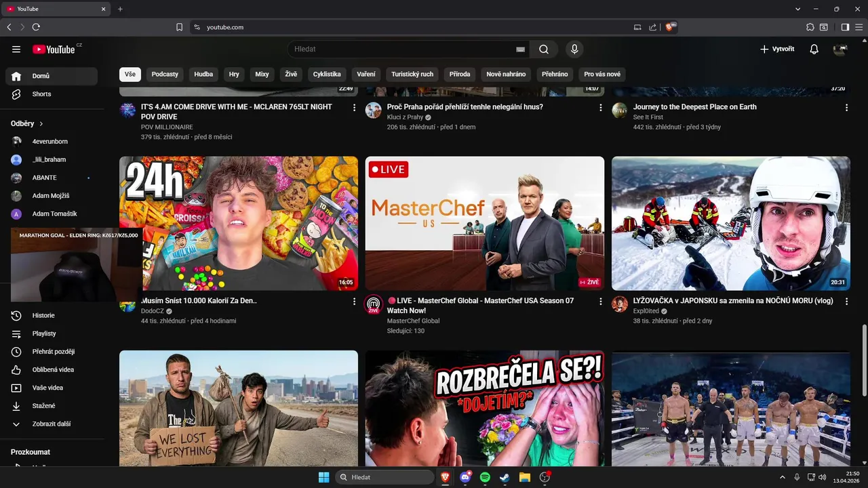Open the on-screen keyboard icon in search
Image resolution: width=868 pixels, height=488 pixels.
tap(520, 49)
